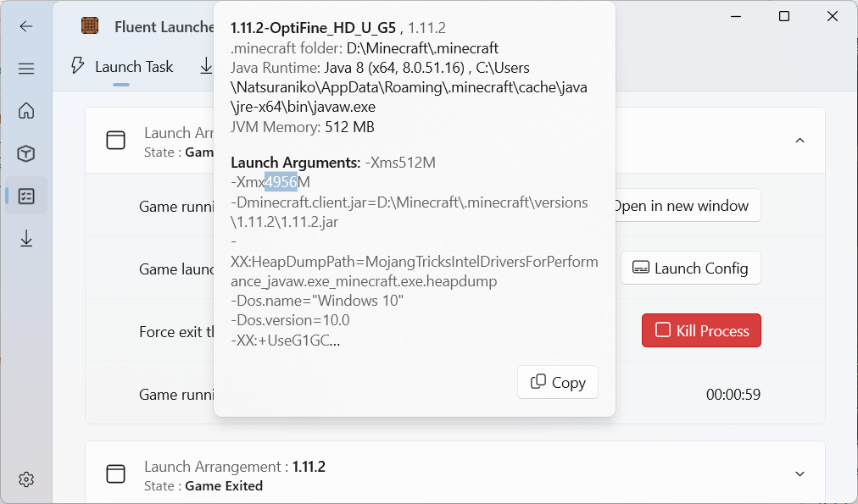Click the 00:00:59 running time display

734,395
